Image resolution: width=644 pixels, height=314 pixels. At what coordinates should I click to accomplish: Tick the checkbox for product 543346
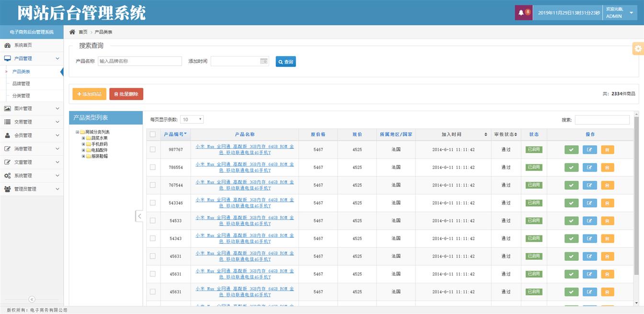coord(152,203)
